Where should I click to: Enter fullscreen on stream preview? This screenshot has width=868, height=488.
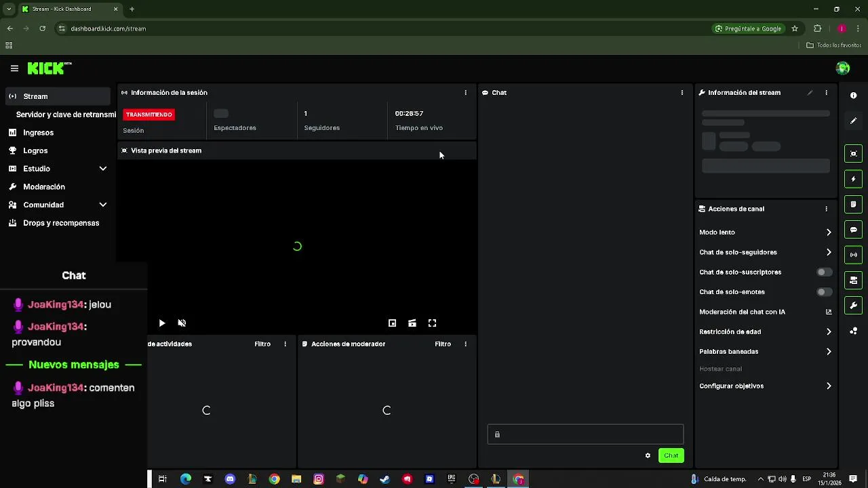pyautogui.click(x=432, y=323)
